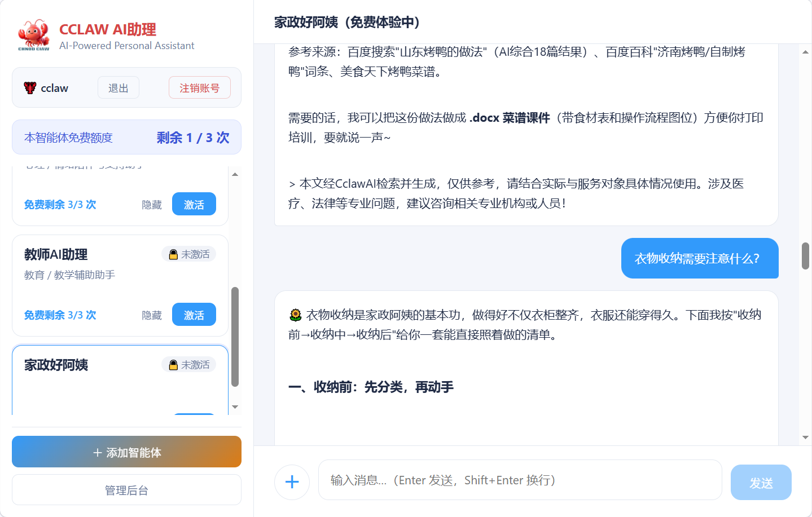Click the 未激活 badge on 教师AI助理
The height and width of the screenshot is (517, 812).
(189, 254)
